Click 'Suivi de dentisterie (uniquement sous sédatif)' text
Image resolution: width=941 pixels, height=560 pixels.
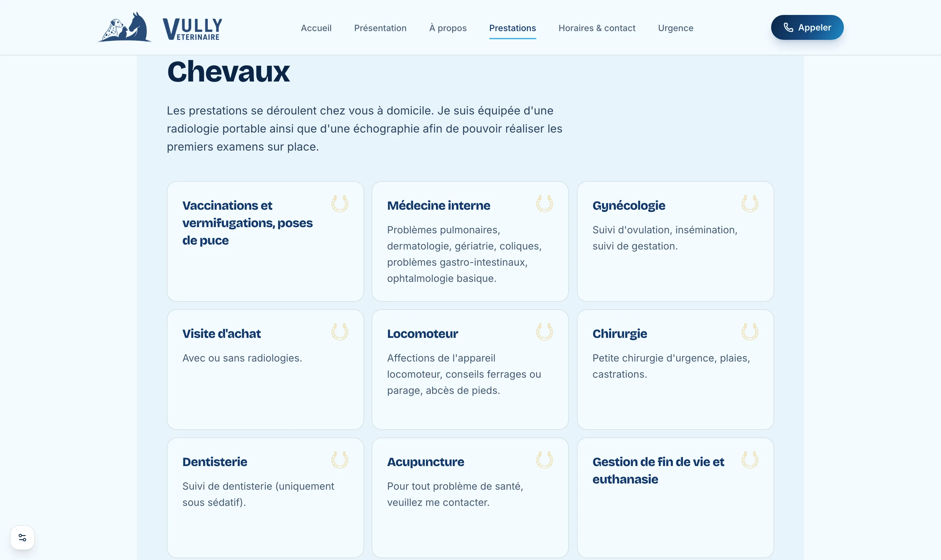pyautogui.click(x=258, y=494)
